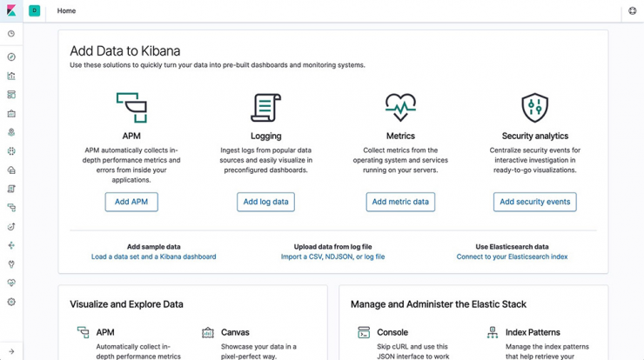644x360 pixels.
Task: Click the Console terminal icon
Action: pyautogui.click(x=364, y=332)
